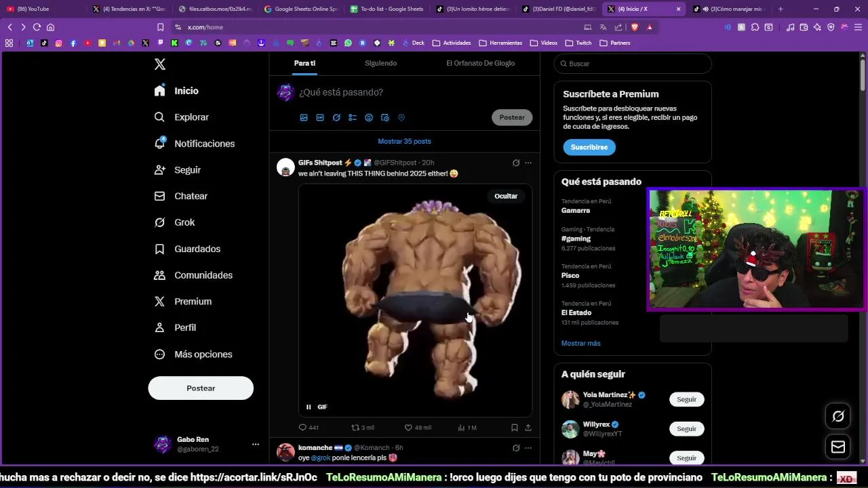Screen dimensions: 868x488
Task: Open GIFs Shitpost profile avatar
Action: pos(285,167)
